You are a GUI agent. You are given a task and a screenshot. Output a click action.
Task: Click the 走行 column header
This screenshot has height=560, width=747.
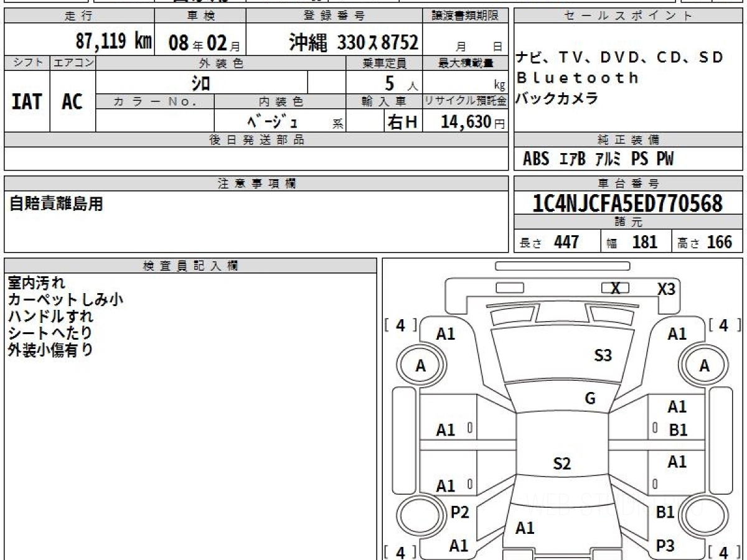coord(79,16)
